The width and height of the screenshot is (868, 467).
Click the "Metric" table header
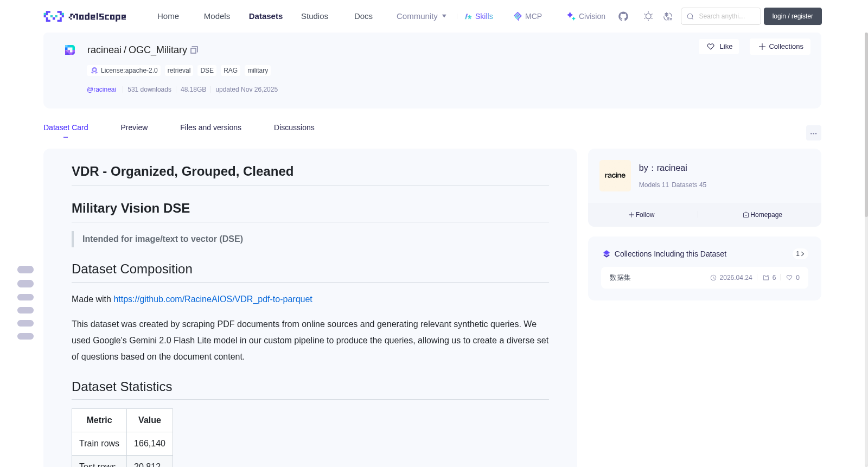[99, 420]
